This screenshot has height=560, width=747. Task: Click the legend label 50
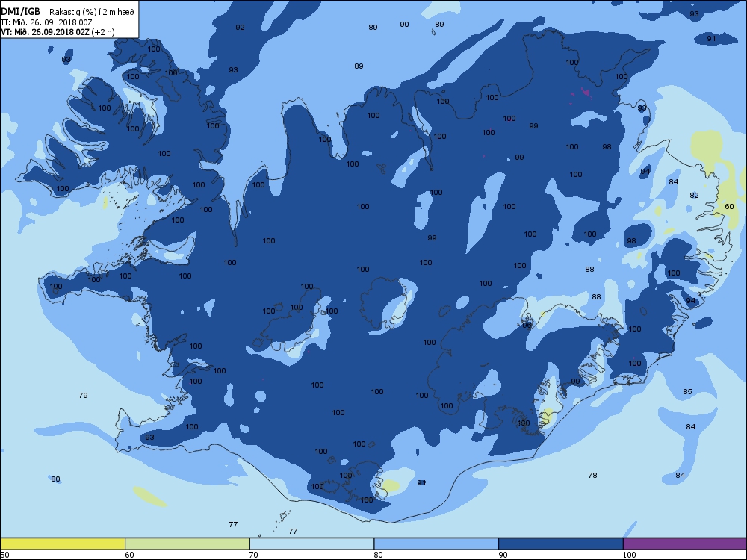click(x=4, y=555)
